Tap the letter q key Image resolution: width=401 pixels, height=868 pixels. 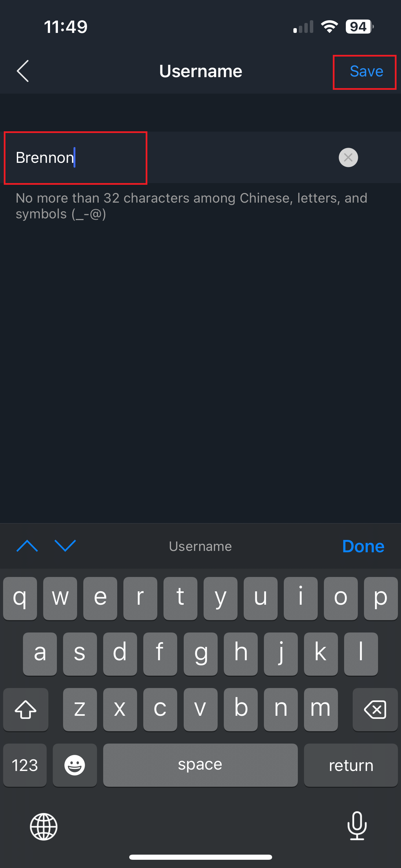[20, 598]
